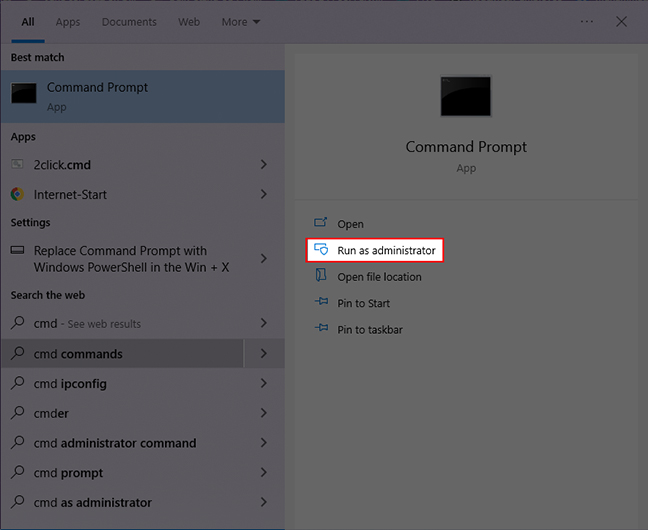Click the Pin to Start pin icon
This screenshot has width=648, height=530.
coord(321,303)
